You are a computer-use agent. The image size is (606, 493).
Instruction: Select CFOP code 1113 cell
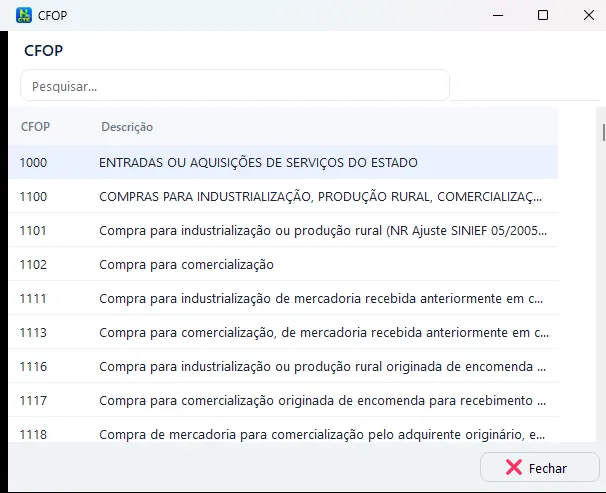click(x=33, y=332)
